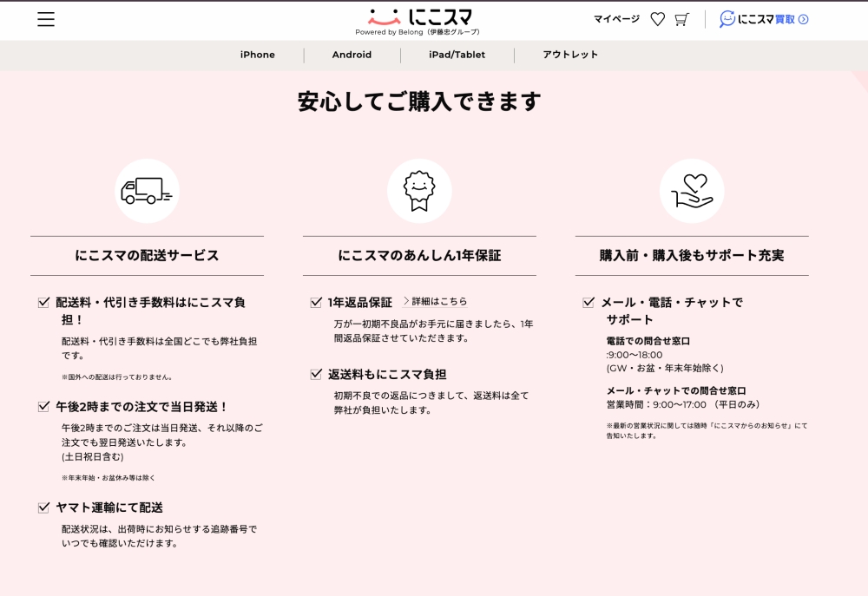
Task: Click checkbox beside 1年返品保証
Action: (316, 303)
